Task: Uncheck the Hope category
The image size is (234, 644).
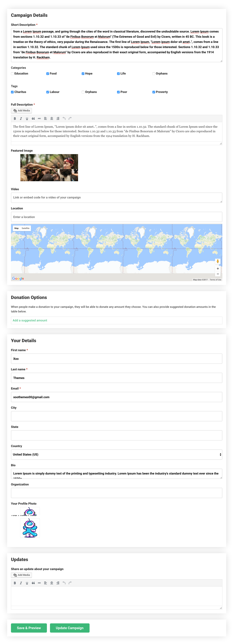Action: (83, 74)
